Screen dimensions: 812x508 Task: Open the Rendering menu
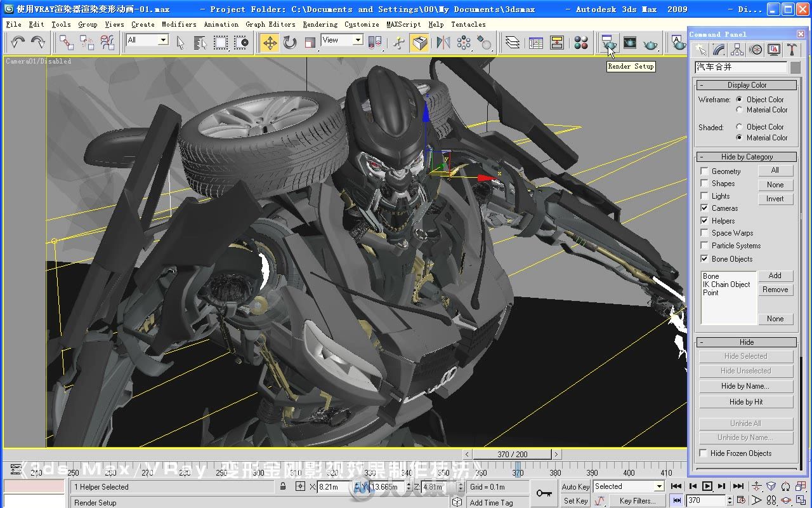pyautogui.click(x=320, y=24)
